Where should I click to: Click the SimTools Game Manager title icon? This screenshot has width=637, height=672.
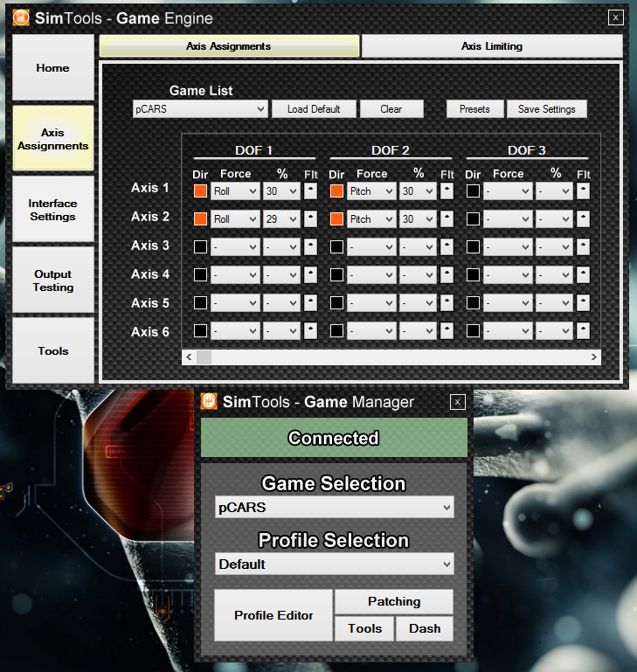click(209, 402)
